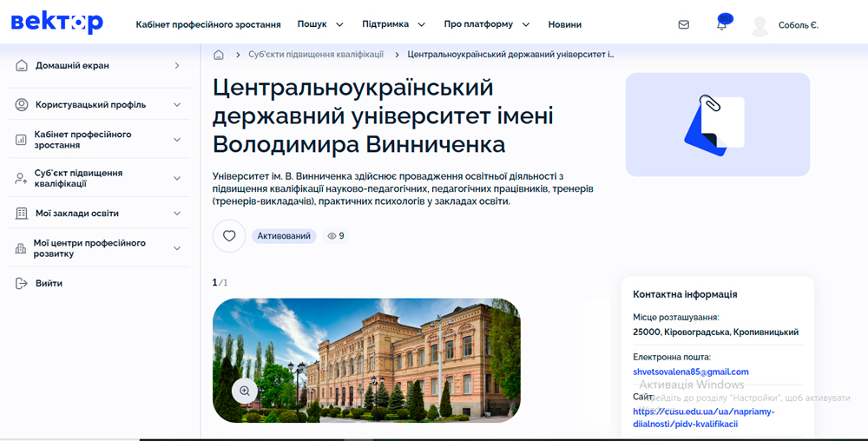Open the mail envelope icon
The width and height of the screenshot is (868, 441).
tap(684, 25)
